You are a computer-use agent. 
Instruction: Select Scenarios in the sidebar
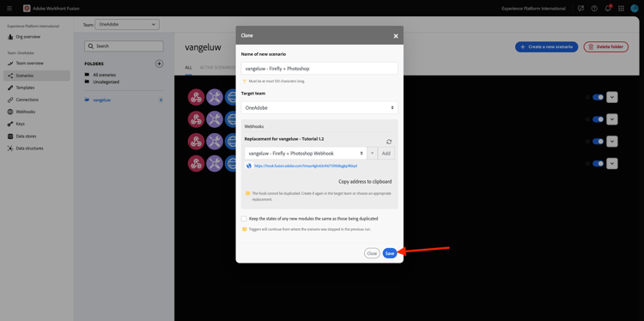(x=37, y=76)
